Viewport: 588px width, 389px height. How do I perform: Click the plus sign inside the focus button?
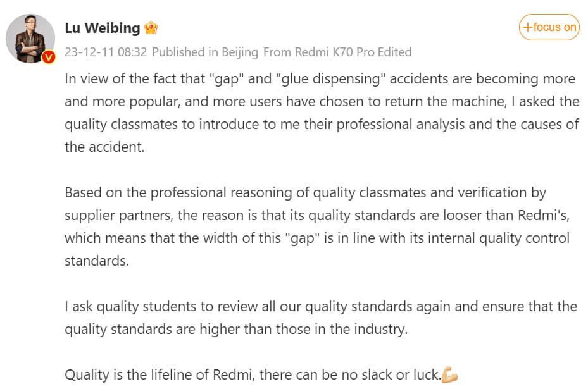[527, 27]
